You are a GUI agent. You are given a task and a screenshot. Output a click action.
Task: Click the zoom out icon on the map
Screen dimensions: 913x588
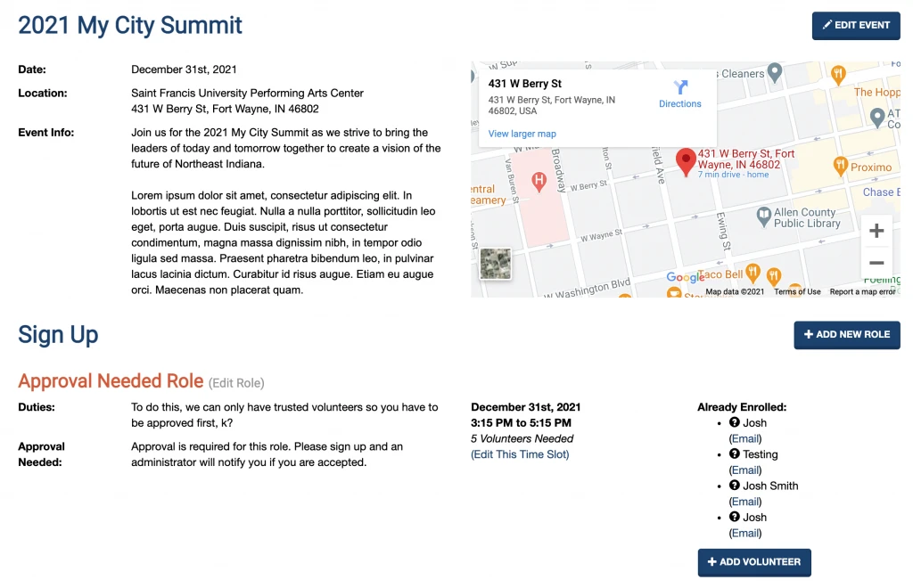876,261
